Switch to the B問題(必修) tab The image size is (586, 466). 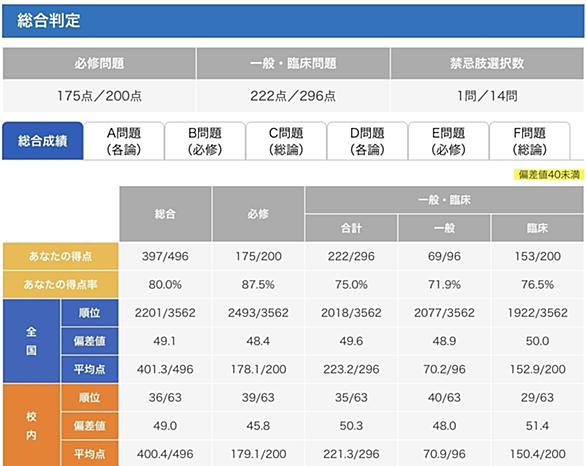(205, 141)
